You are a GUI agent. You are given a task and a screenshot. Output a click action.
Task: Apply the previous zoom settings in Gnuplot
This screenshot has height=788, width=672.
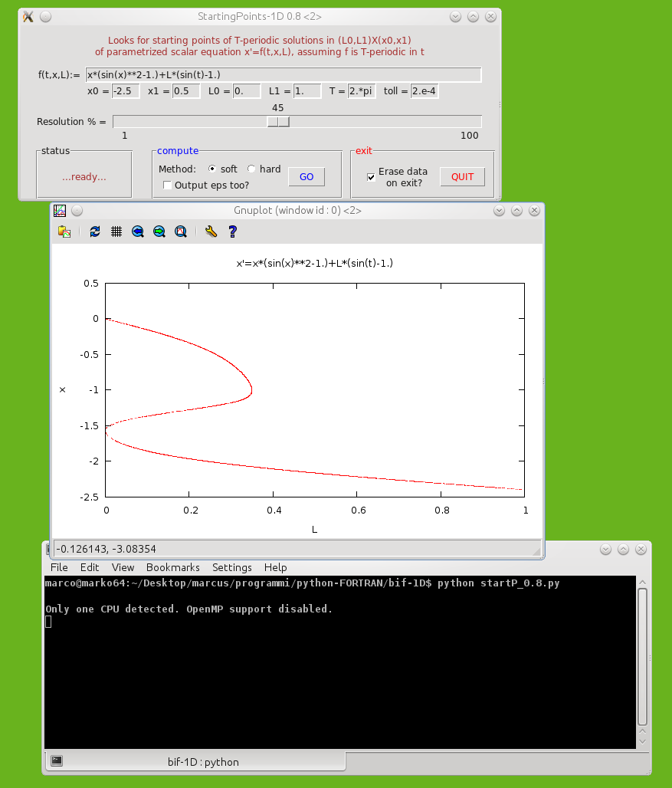tap(138, 231)
